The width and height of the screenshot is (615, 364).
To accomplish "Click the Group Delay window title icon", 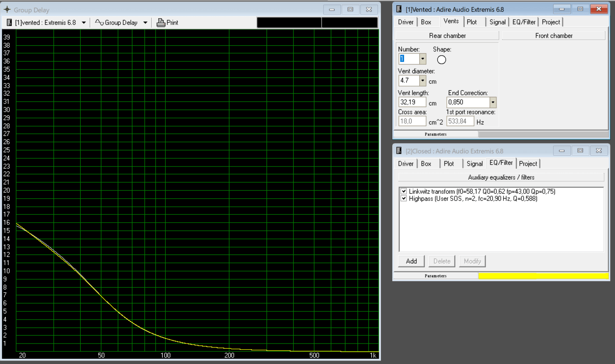I will pyautogui.click(x=7, y=10).
